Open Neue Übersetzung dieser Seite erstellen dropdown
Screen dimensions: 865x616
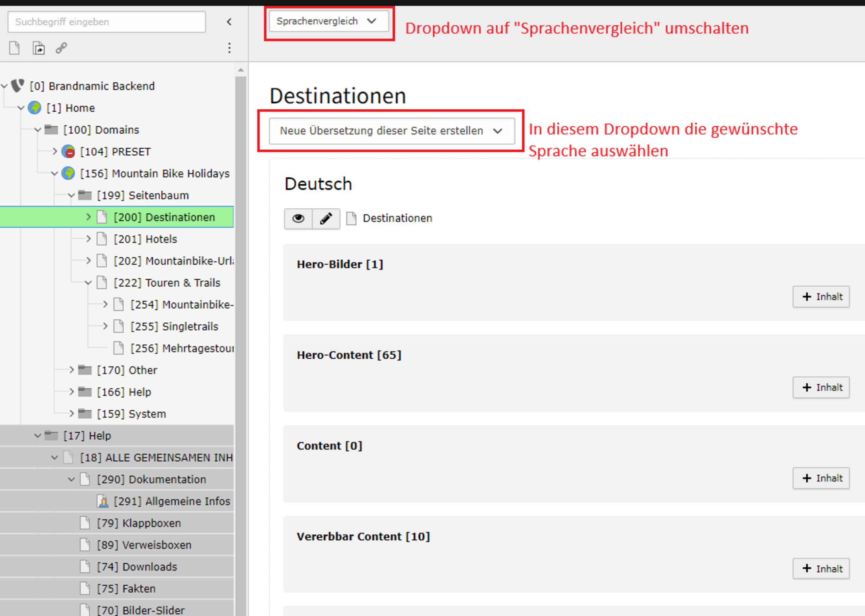coord(392,131)
